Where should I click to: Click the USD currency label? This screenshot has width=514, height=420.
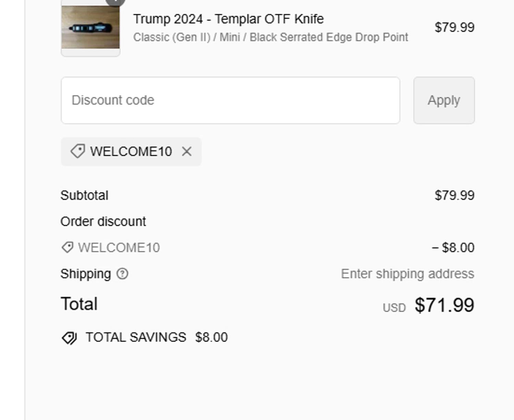click(394, 308)
